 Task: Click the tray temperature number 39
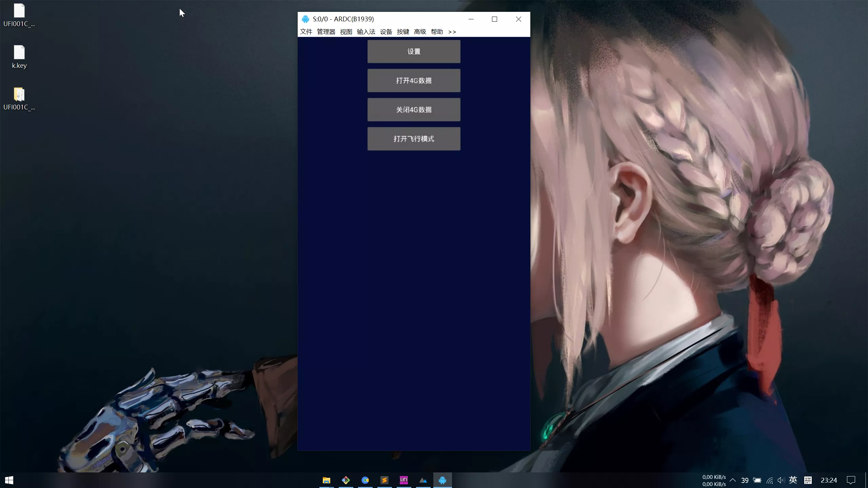(745, 480)
